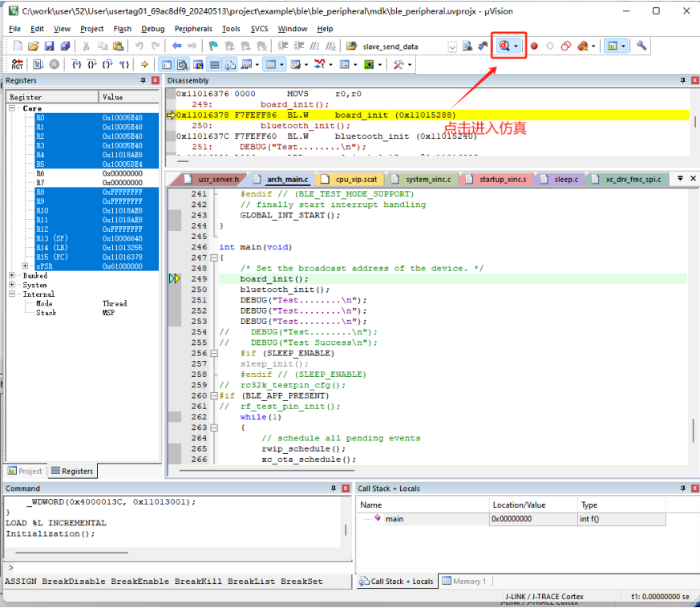
Task: Click the Start/Stop Debug Session icon
Action: [504, 46]
